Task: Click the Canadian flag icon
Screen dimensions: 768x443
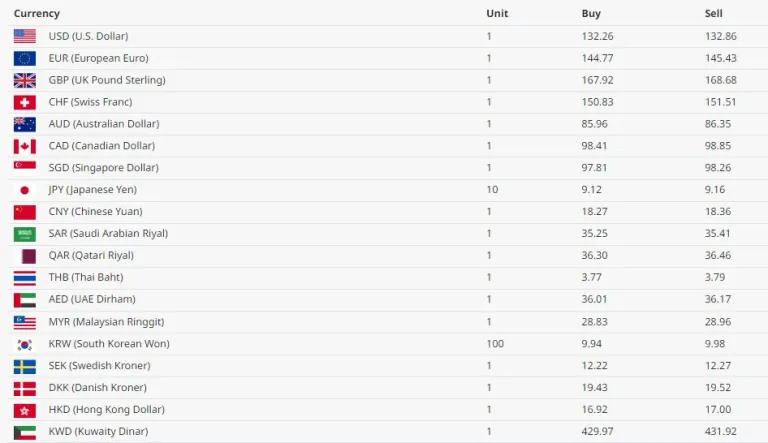Action: click(x=25, y=146)
